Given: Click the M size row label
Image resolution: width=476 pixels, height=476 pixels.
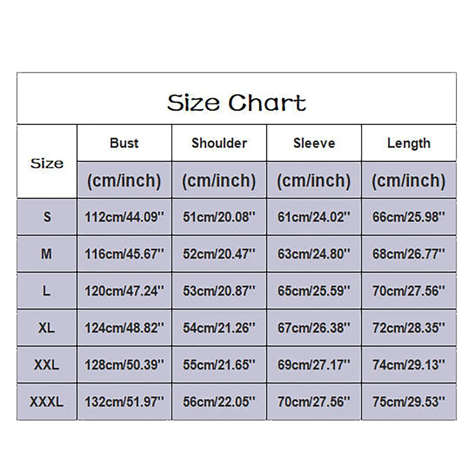Looking at the screenshot, I should click(x=47, y=254).
